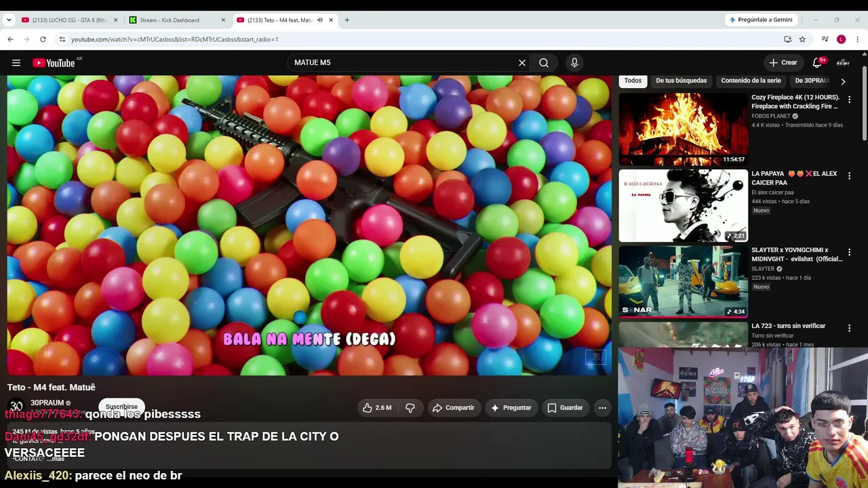Open options for LA 723 video

849,328
